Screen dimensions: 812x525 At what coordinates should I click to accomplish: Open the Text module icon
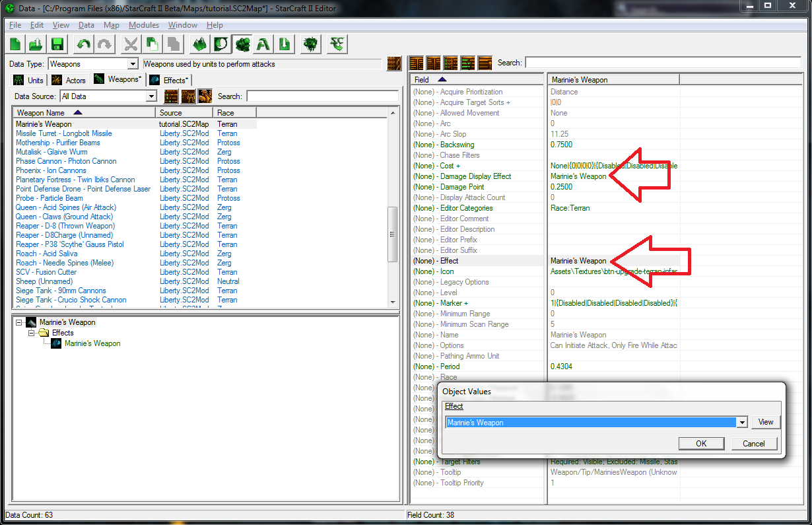263,44
